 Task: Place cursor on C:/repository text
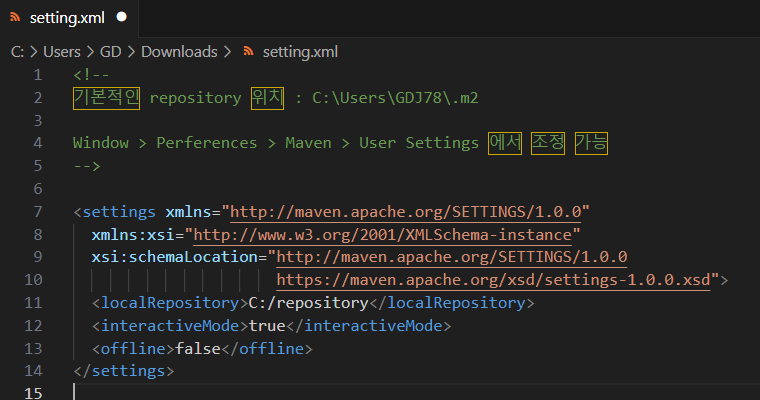pyautogui.click(x=308, y=303)
